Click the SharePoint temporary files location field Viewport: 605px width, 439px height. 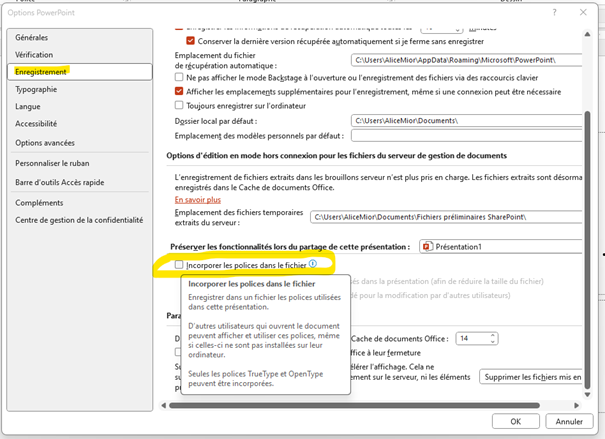pyautogui.click(x=446, y=217)
